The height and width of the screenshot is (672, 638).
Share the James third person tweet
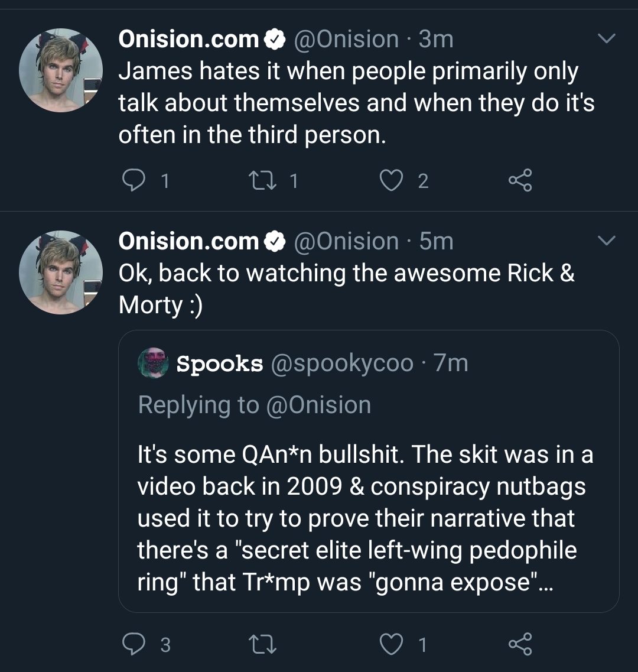pyautogui.click(x=520, y=180)
